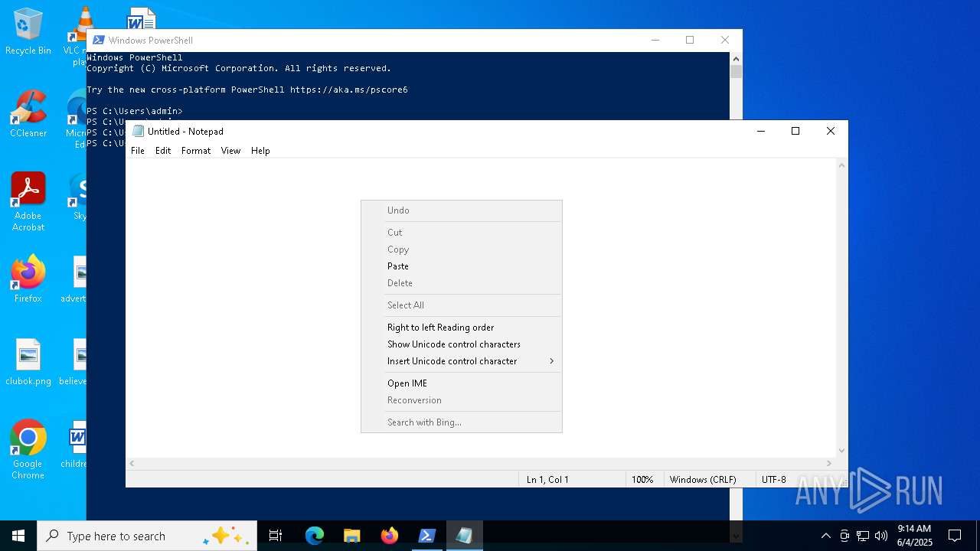This screenshot has width=980, height=551.
Task: Open Notepad File menu
Action: click(138, 151)
